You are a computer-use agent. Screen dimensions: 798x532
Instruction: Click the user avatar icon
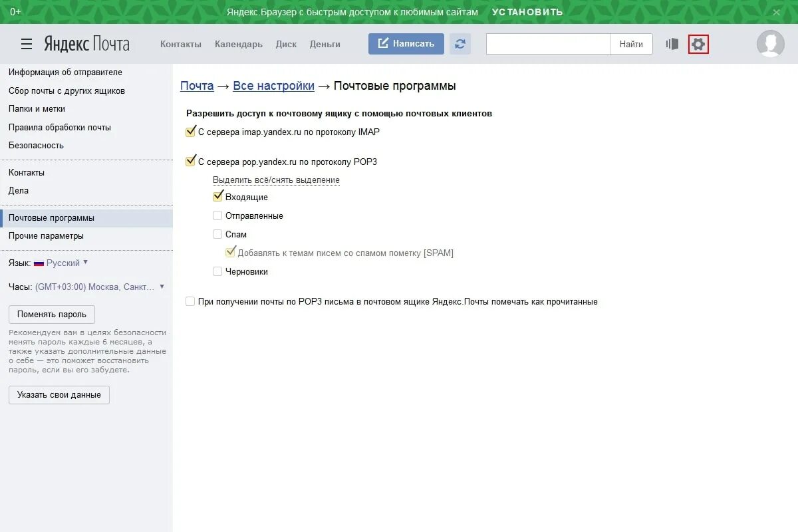771,44
